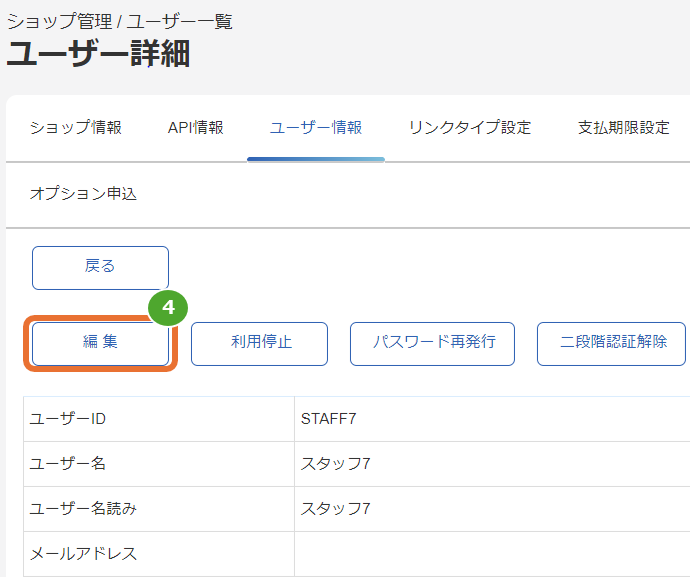Image resolution: width=690 pixels, height=577 pixels.
Task: Select the STAFF7 user ID value
Action: (328, 419)
